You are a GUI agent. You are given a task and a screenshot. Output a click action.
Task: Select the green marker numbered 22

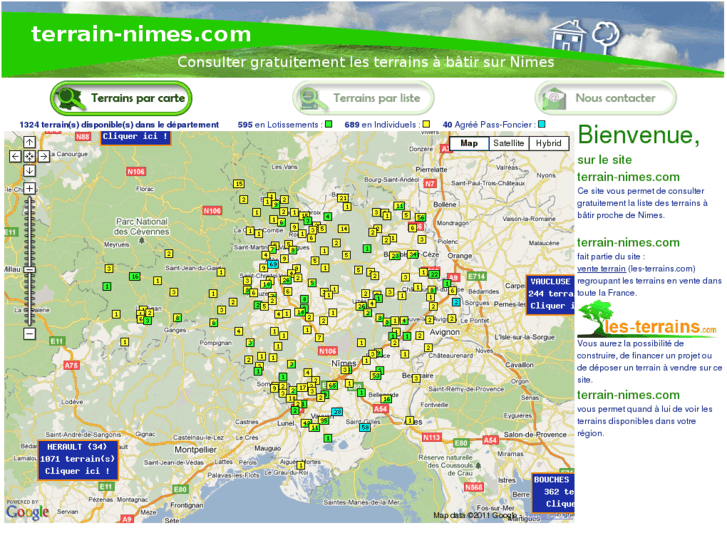(434, 274)
